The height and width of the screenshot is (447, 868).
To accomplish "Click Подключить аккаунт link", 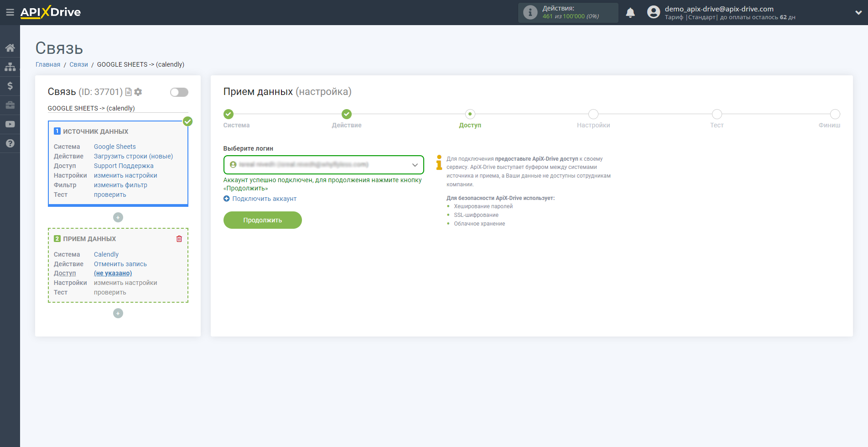I will point(265,199).
